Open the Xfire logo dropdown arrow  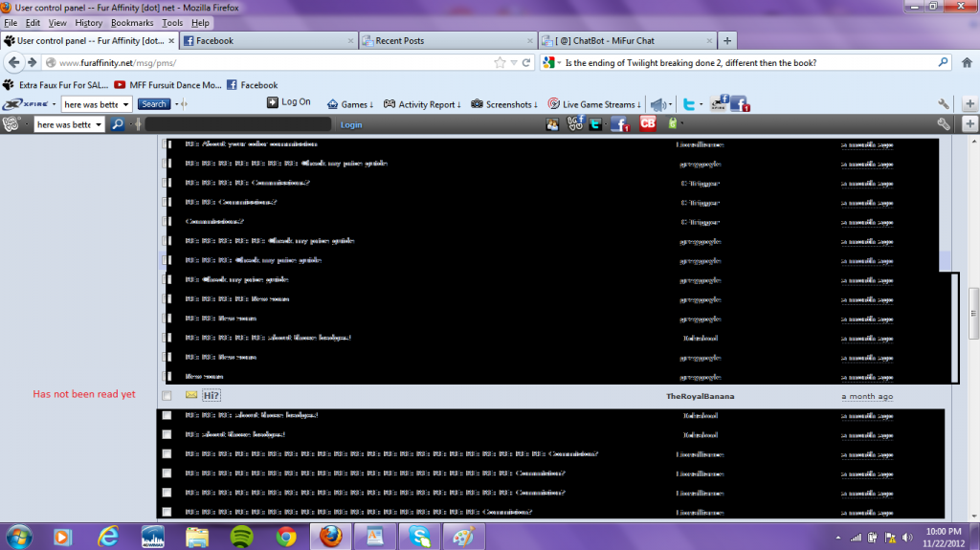tap(54, 104)
